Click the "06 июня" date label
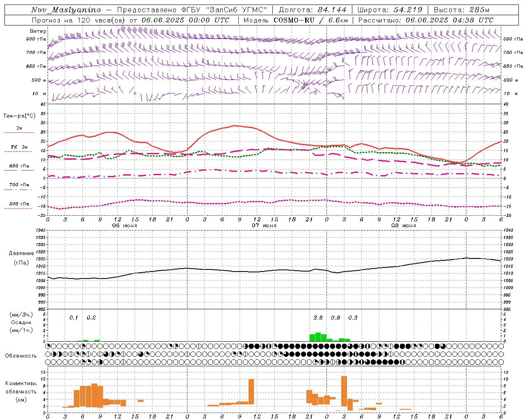The image size is (525, 420). click(x=125, y=226)
